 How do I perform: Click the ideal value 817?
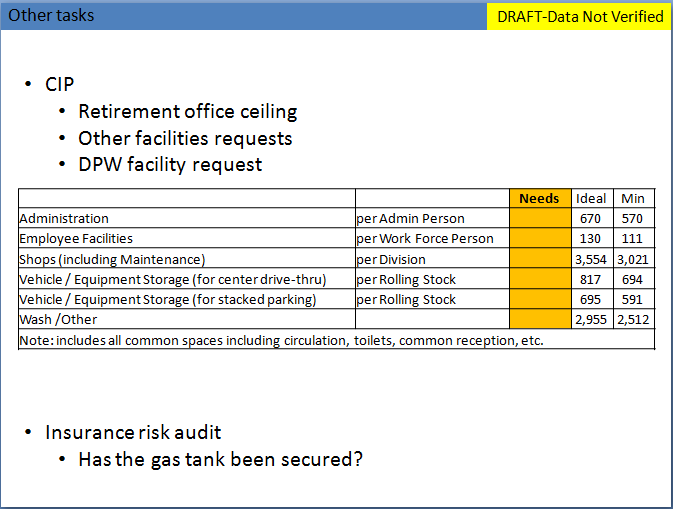pos(591,279)
